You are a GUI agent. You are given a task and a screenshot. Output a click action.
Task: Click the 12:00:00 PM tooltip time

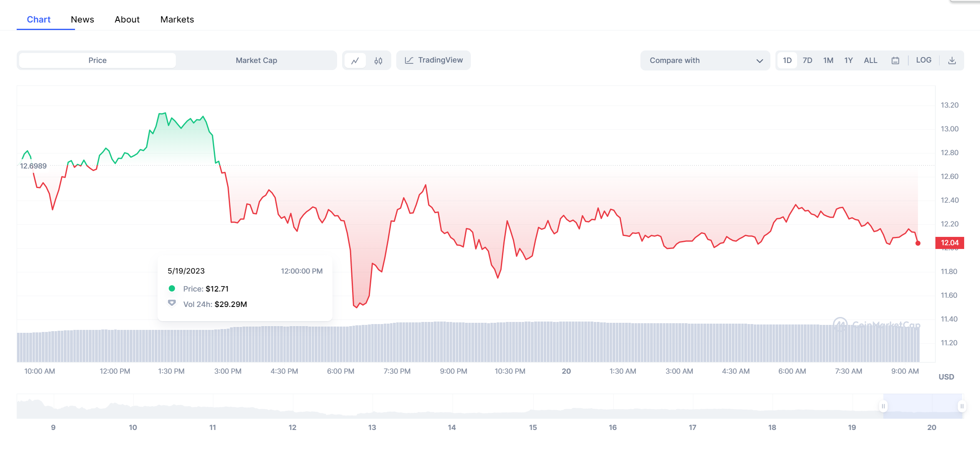tap(302, 271)
